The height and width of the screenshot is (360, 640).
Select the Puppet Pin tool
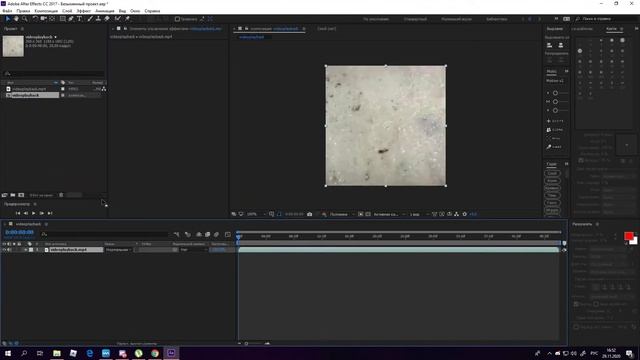click(127, 19)
